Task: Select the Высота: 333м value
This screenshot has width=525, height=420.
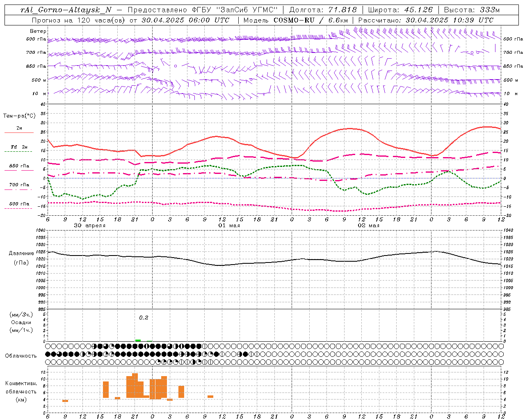Action: click(x=472, y=10)
